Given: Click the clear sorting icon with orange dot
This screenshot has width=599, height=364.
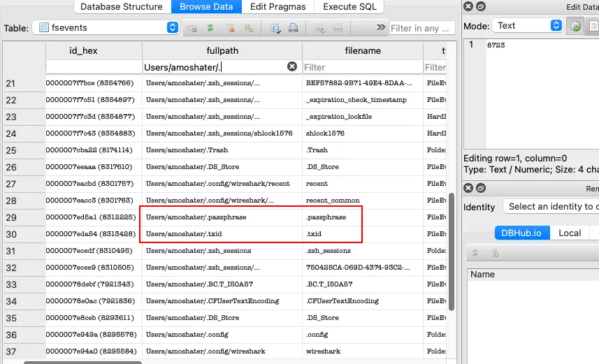Looking at the screenshot, I should [249, 28].
